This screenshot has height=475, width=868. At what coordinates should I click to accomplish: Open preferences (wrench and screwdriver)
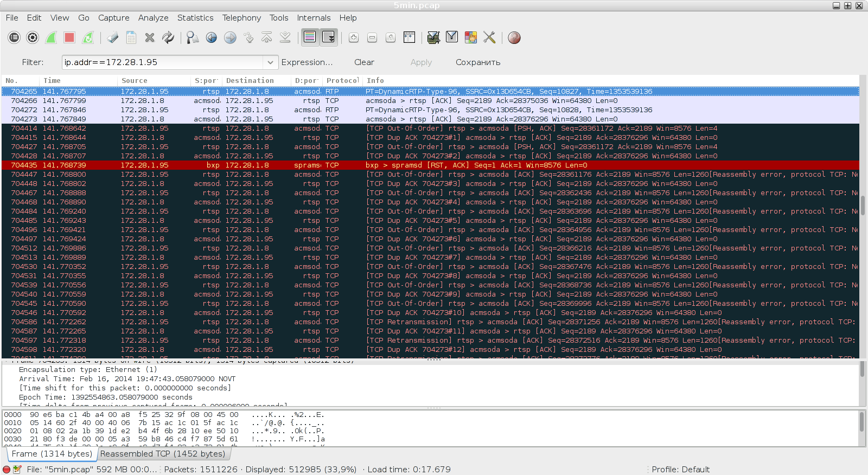489,37
